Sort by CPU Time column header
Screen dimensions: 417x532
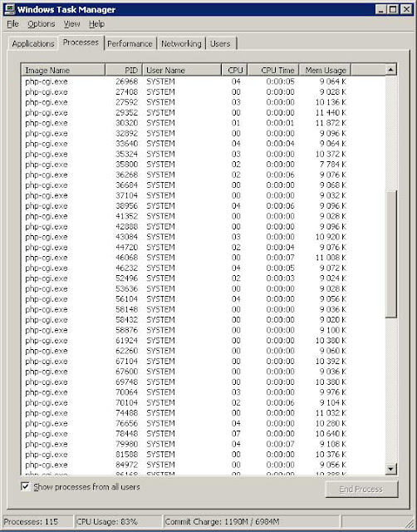[x=273, y=70]
